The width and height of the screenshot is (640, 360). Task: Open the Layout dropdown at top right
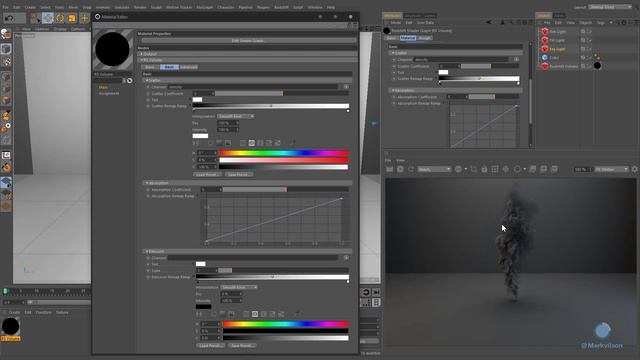pos(610,7)
